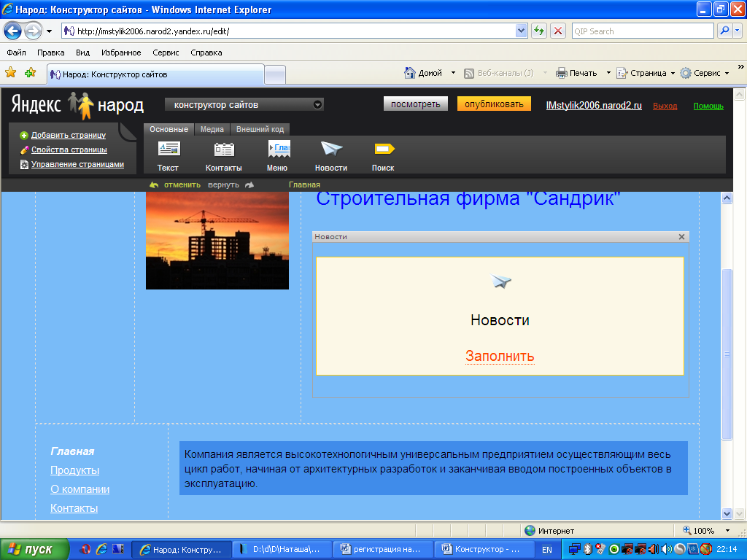Click the Yandex Народ logo
Screen dimensions: 747x560
coord(77,105)
